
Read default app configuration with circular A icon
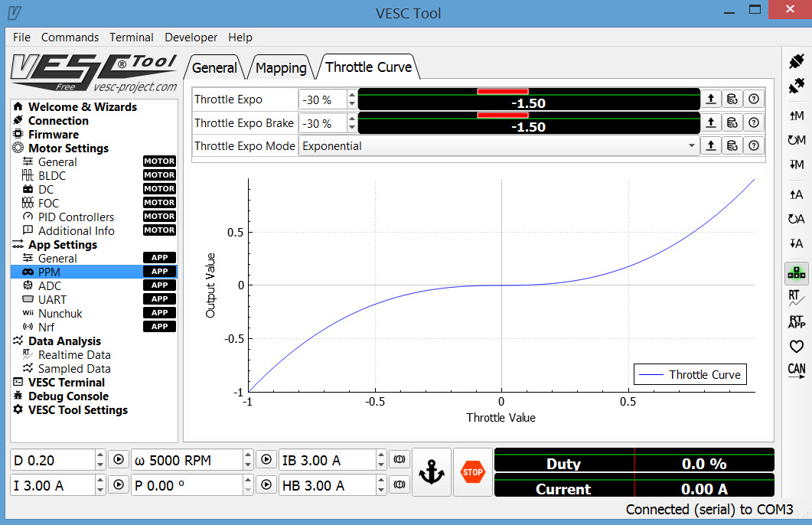pos(797,219)
